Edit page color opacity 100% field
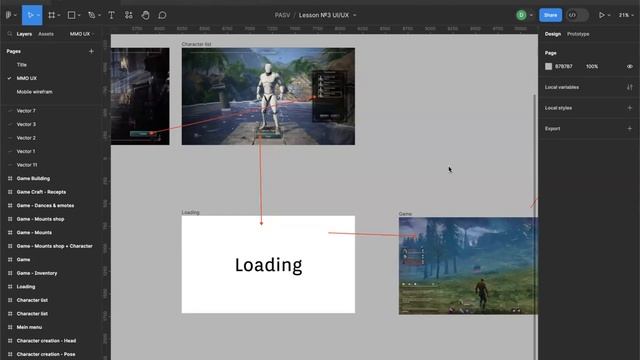This screenshot has width=640, height=360. click(592, 66)
